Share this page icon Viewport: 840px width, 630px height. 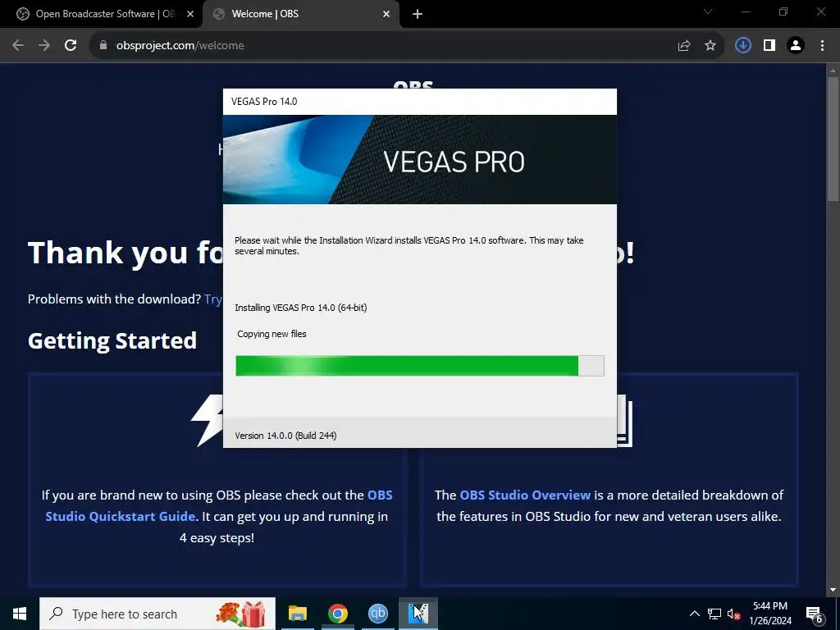tap(684, 46)
